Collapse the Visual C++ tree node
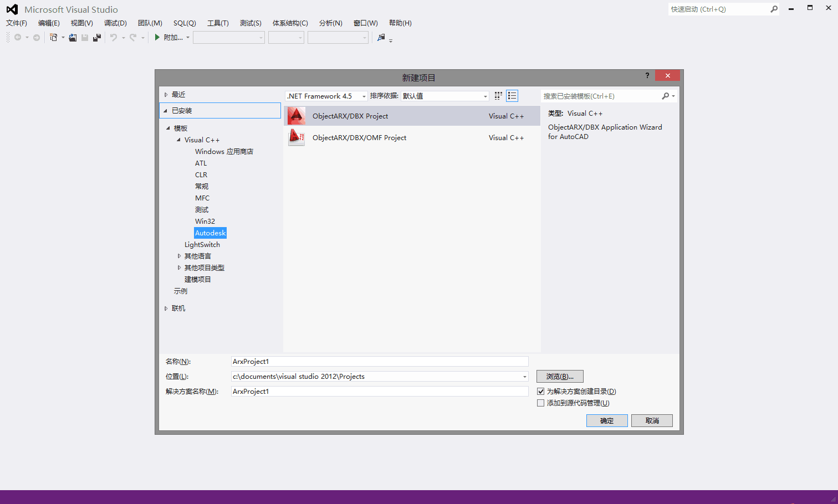 coord(178,140)
